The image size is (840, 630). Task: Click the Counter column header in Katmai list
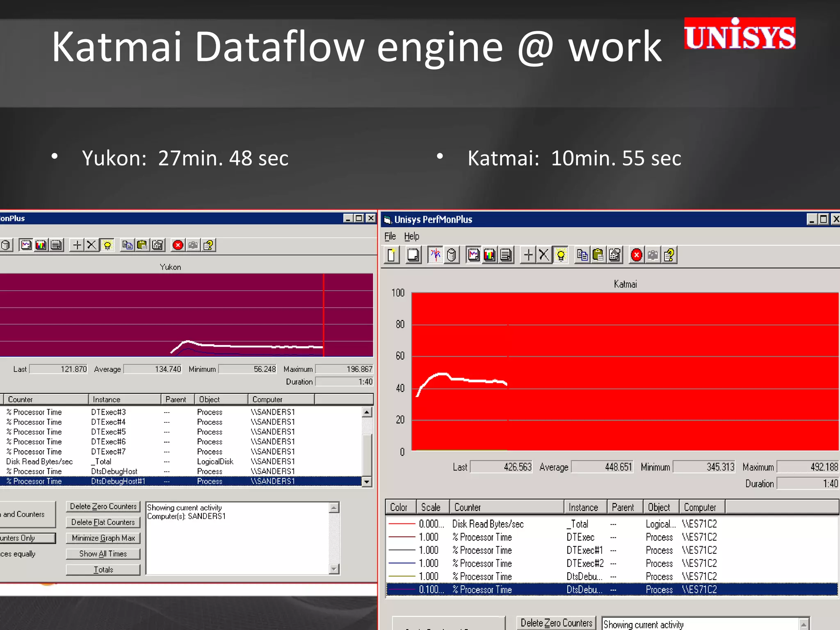[x=507, y=507]
